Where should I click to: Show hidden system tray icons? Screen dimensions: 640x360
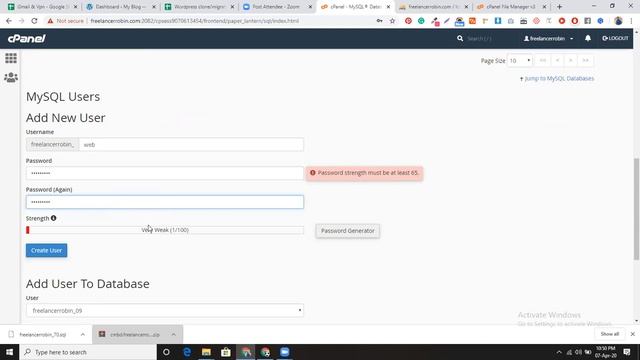(559, 352)
